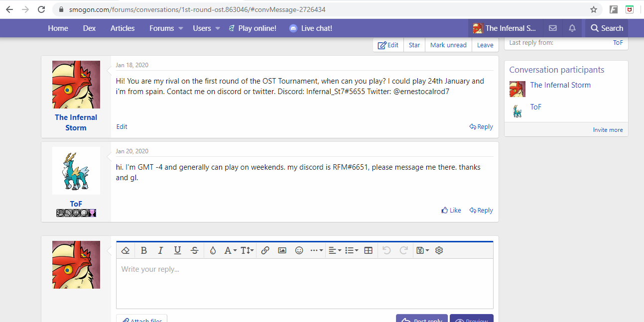Click the eraser remove formatting icon
Image resolution: width=644 pixels, height=322 pixels.
[126, 250]
